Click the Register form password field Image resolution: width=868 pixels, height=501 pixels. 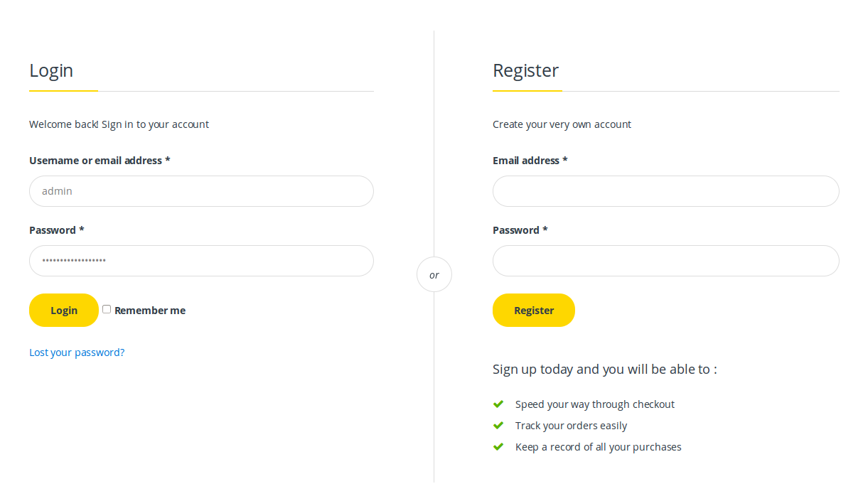tap(665, 261)
